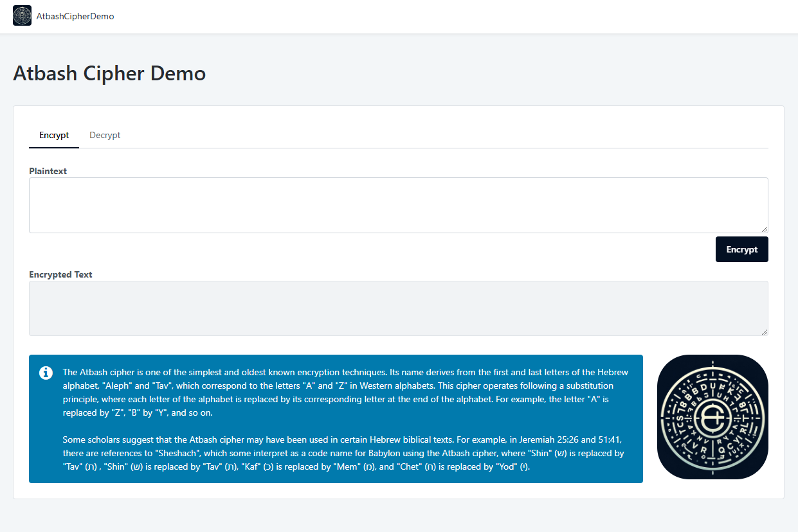Click the Atbash cipher logo in navbar

[x=22, y=16]
